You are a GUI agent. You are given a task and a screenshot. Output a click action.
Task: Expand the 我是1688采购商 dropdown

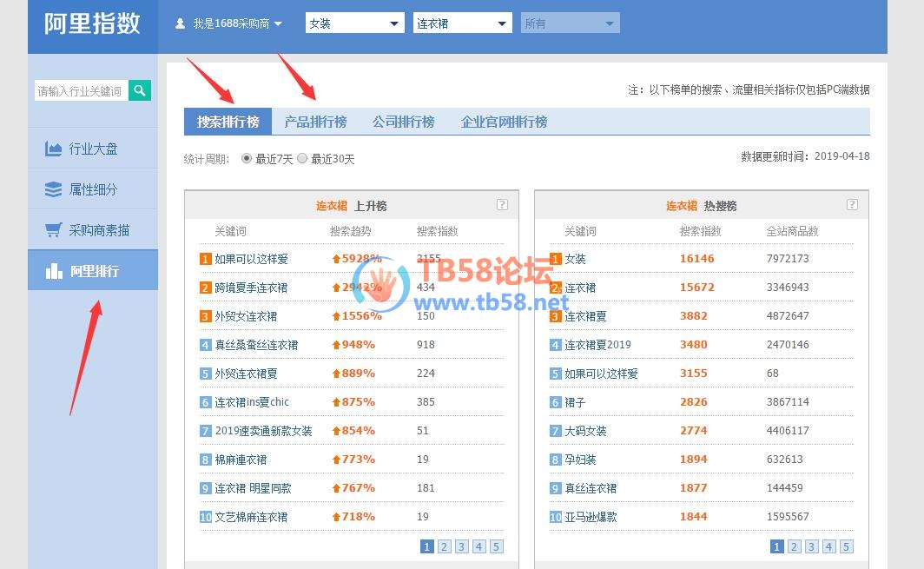coord(237,23)
